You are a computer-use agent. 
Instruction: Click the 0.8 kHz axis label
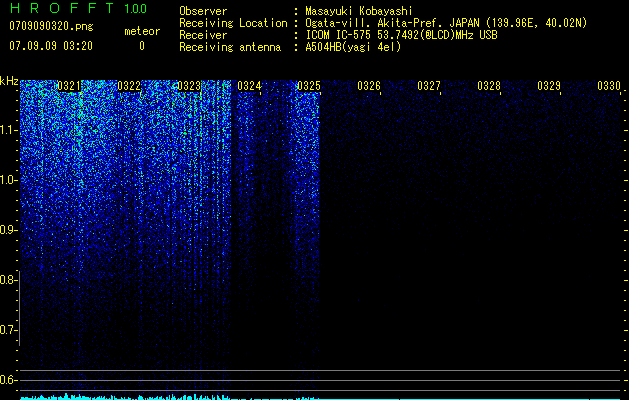coord(9,280)
